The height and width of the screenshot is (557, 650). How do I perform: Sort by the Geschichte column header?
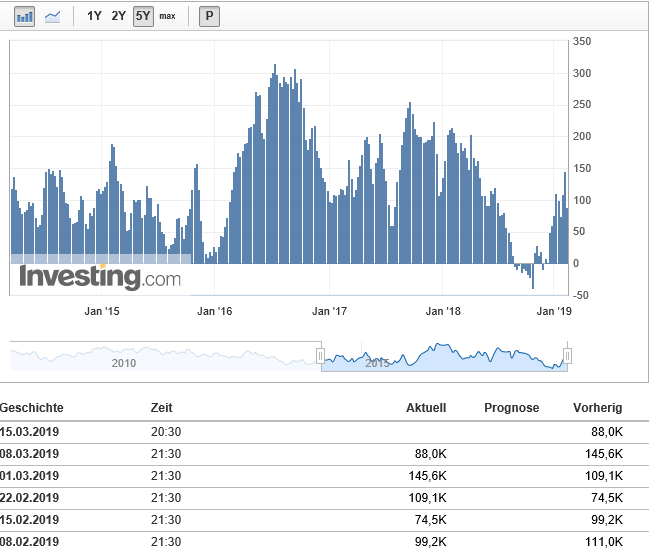(x=32, y=408)
